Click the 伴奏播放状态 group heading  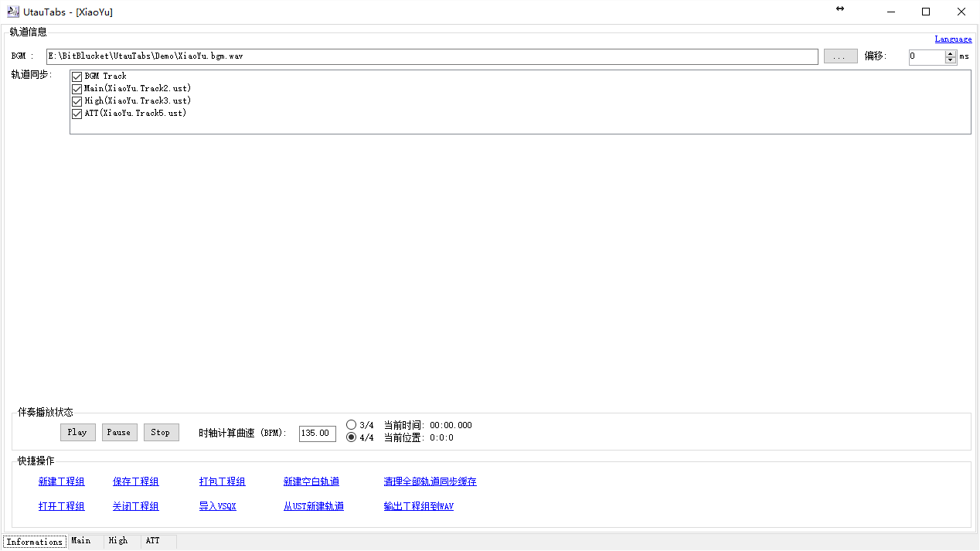coord(46,413)
